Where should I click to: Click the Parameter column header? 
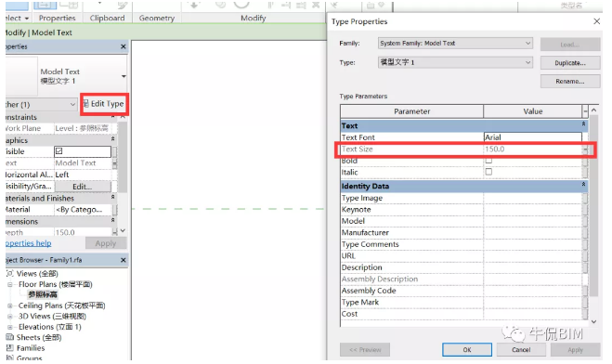411,111
